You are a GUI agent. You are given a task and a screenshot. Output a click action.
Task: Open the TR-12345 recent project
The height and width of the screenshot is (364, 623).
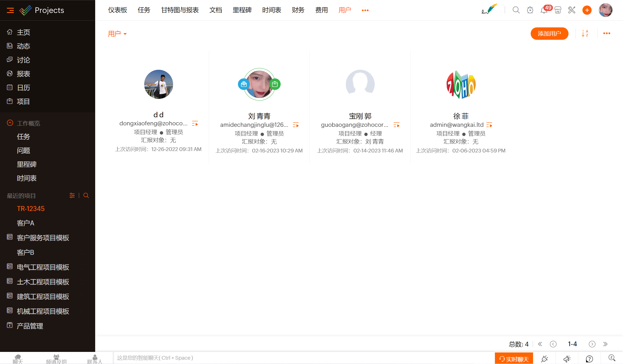(x=31, y=209)
